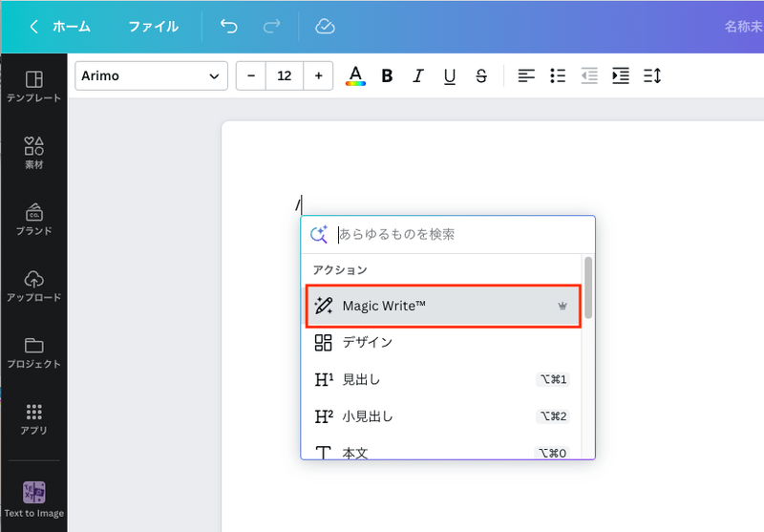Decrease font size with minus button
This screenshot has width=764, height=532.
(251, 76)
